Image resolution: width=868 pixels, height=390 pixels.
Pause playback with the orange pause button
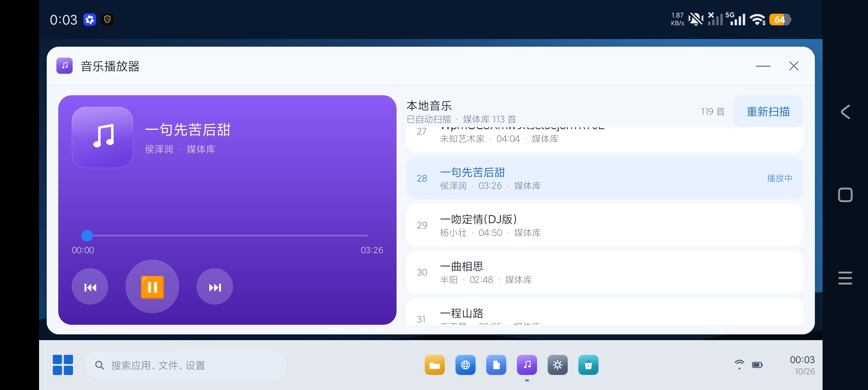tap(152, 287)
